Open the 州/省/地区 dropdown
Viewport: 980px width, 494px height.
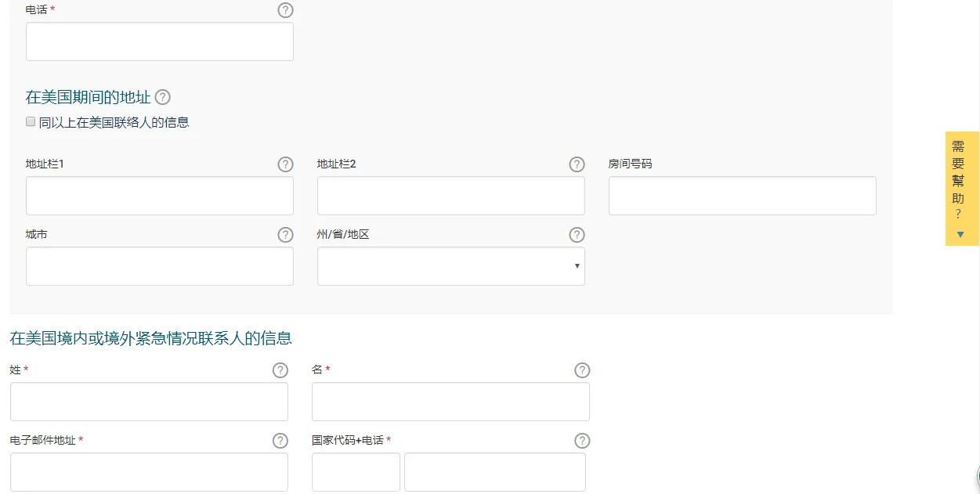click(x=451, y=266)
